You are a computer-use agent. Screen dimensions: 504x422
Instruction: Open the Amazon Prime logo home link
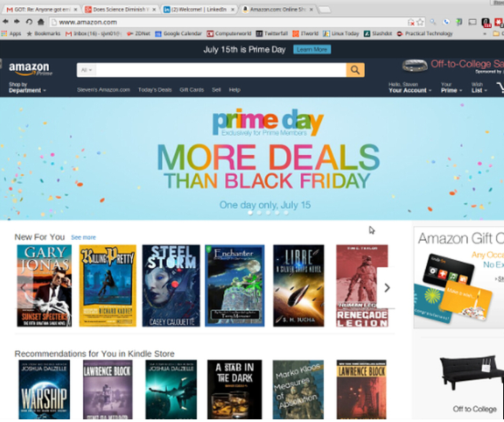click(31, 69)
